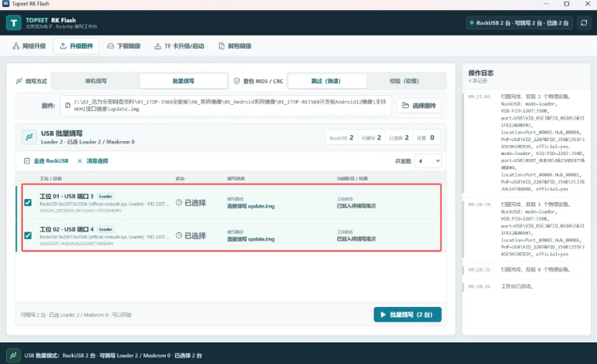Maximize the Topeet RK Flash window
Screen dimensions: 597x364
coord(567,4)
